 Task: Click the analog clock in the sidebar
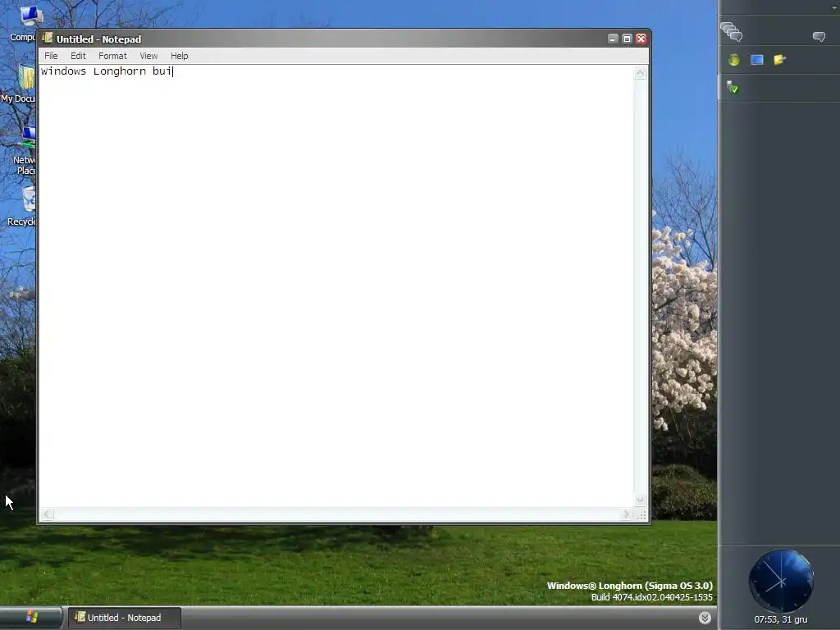coord(781,582)
